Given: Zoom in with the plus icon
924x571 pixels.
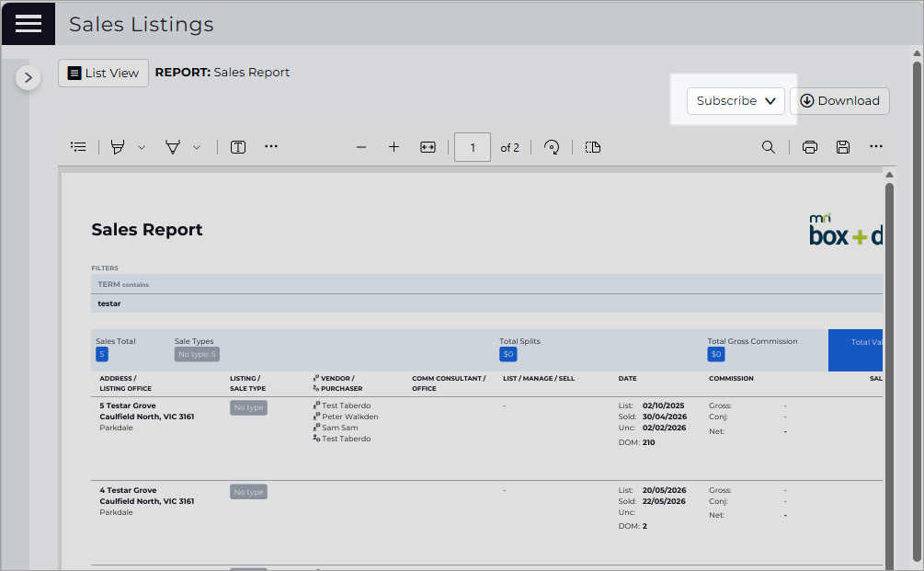Looking at the screenshot, I should point(394,147).
